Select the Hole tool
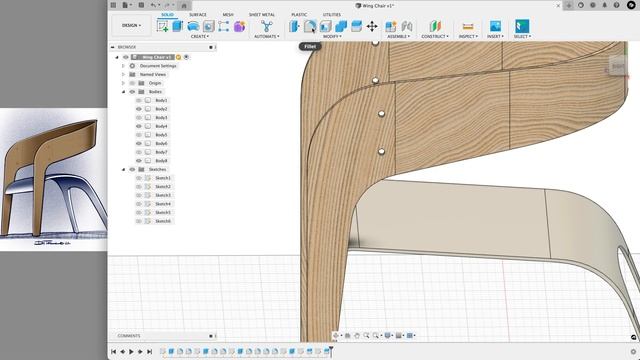 pyautogui.click(x=209, y=27)
